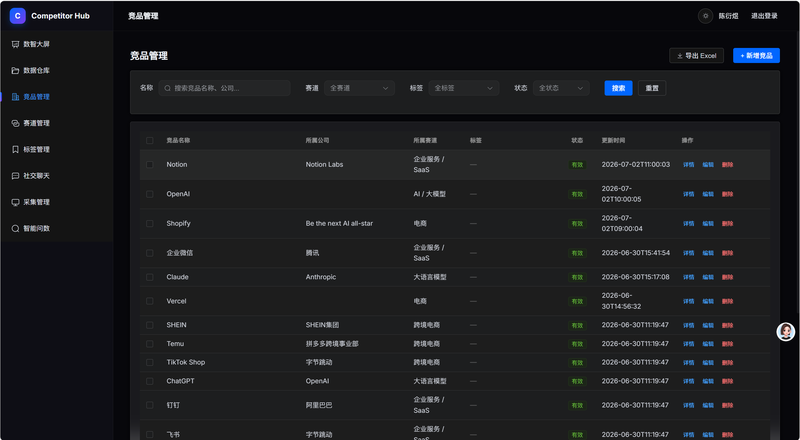Click the 阿里巴巴 company cell
The width and height of the screenshot is (800, 440).
319,405
